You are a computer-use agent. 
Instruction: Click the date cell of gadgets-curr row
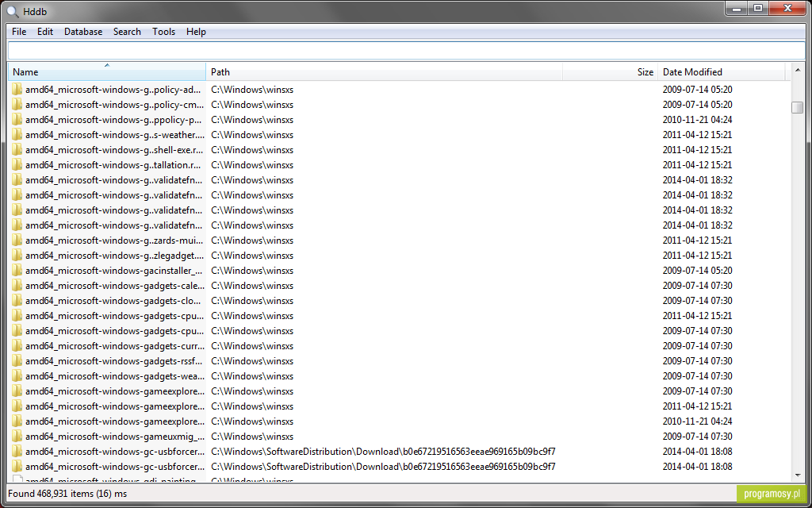tap(698, 346)
